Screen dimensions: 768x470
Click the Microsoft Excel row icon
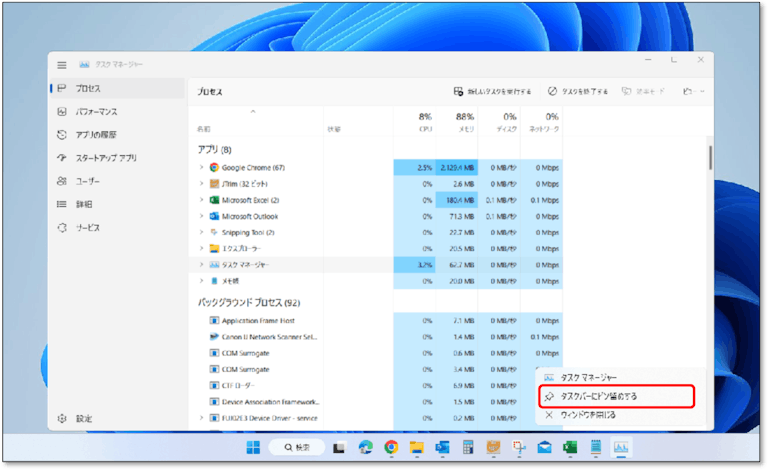214,200
